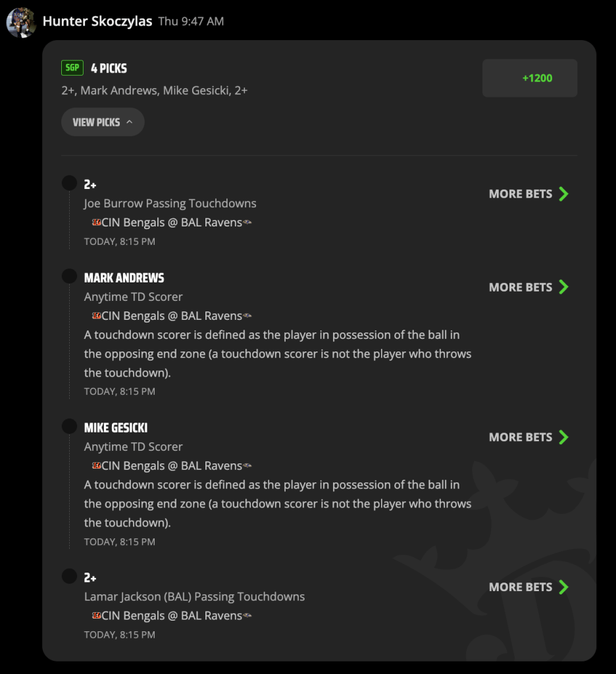
Task: Click Bengals logo in the Mike Gesicki pick
Action: coord(97,465)
